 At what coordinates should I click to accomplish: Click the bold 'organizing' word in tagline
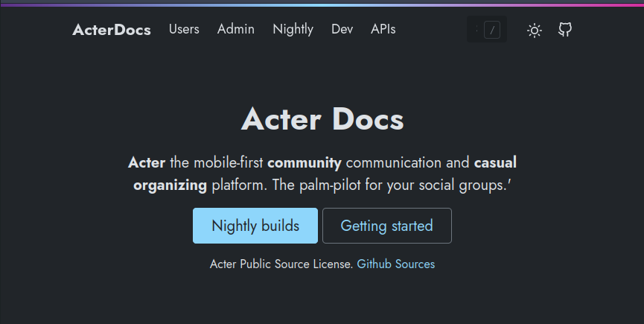point(170,185)
